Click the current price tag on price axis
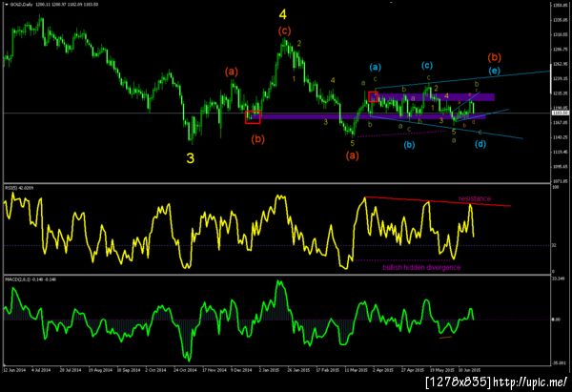This screenshot has height=392, width=572. pos(561,113)
